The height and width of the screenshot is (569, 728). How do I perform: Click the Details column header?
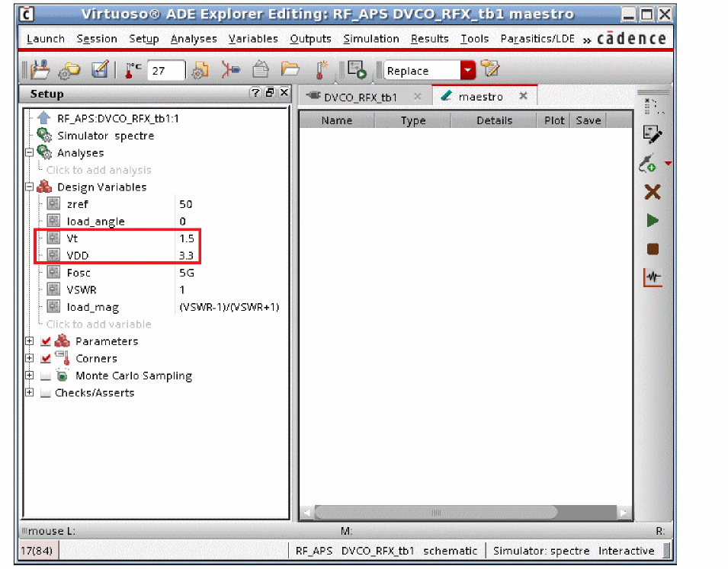494,120
